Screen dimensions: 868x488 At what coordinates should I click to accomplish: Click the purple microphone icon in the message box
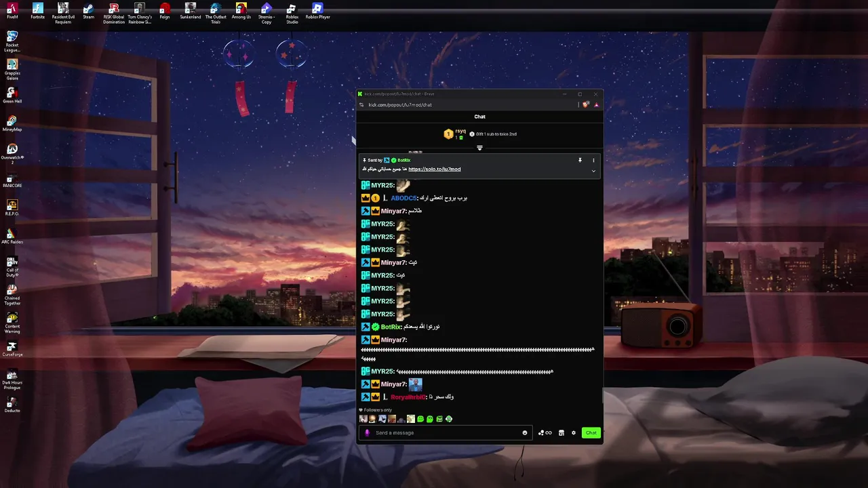(368, 432)
